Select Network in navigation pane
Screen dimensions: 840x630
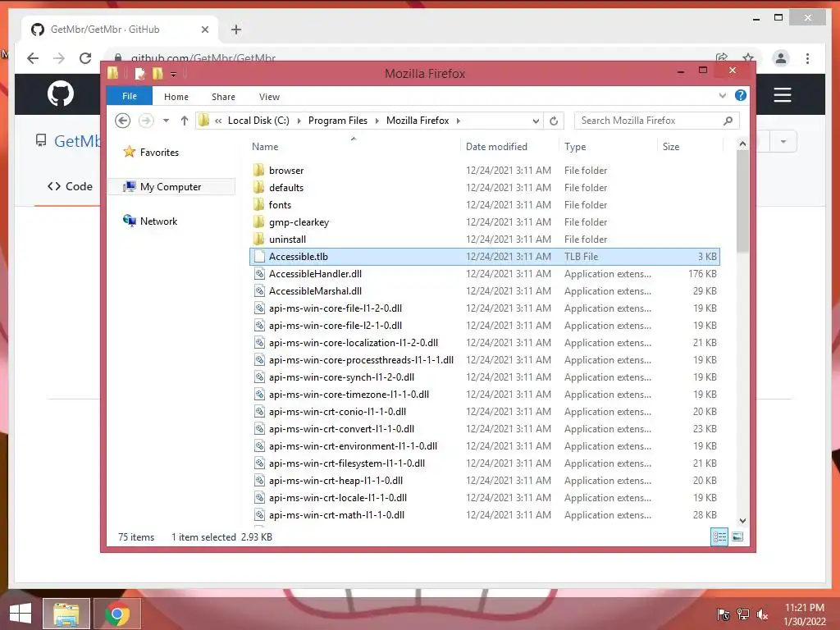click(x=158, y=221)
